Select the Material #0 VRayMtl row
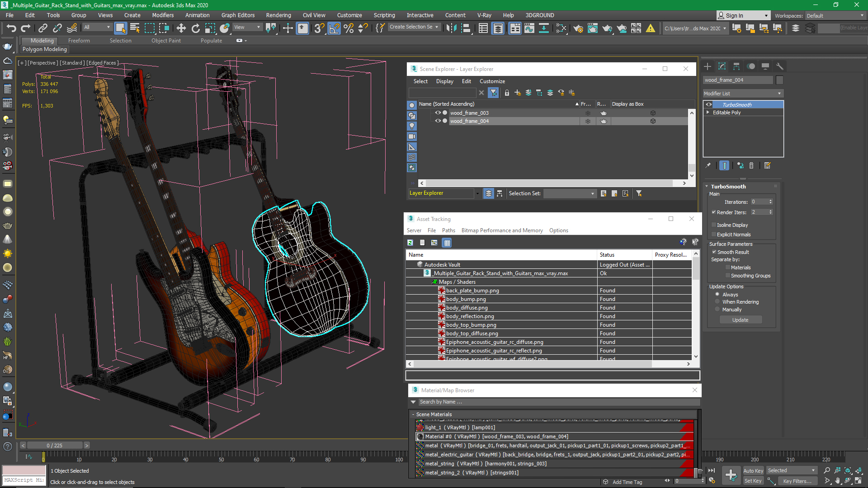 click(555, 436)
